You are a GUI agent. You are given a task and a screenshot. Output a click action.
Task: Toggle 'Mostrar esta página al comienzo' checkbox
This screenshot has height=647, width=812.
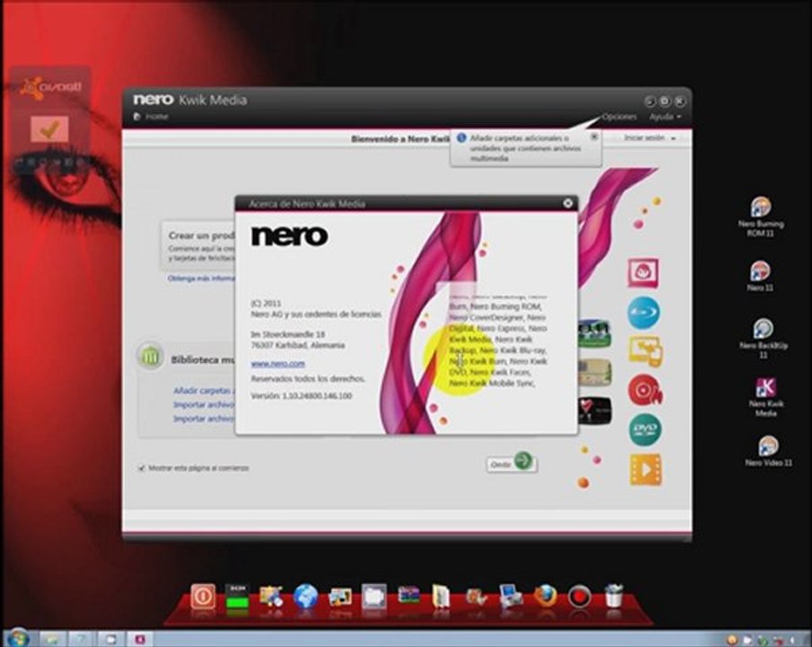141,468
